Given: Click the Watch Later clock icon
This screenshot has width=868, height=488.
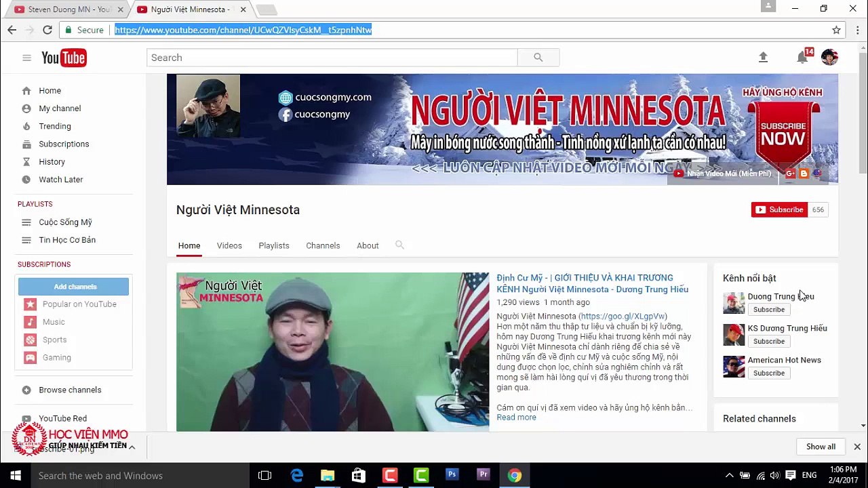Looking at the screenshot, I should click(26, 180).
